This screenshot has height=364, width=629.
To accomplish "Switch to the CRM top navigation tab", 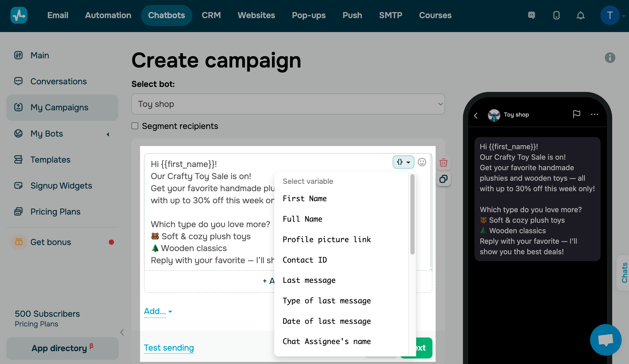I will (x=211, y=15).
